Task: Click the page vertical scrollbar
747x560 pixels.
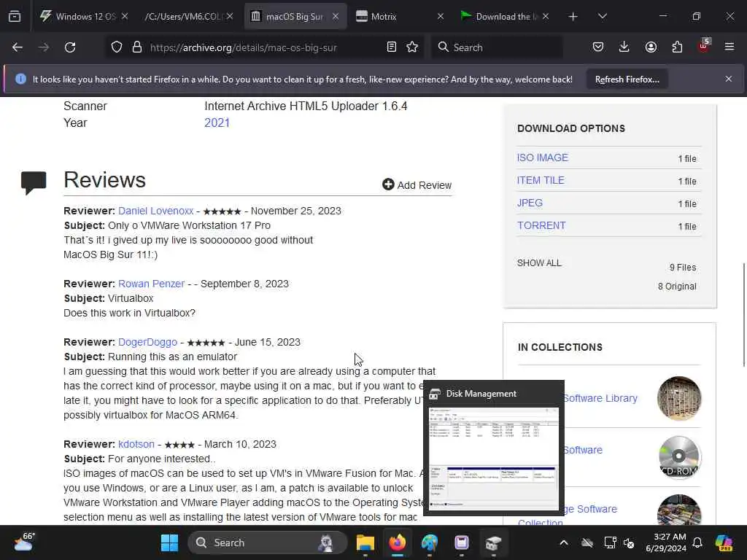Action: [x=743, y=314]
